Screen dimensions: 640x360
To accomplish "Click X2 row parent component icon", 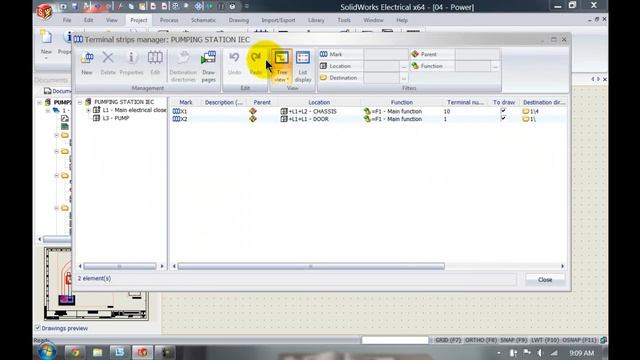I will click(x=253, y=119).
